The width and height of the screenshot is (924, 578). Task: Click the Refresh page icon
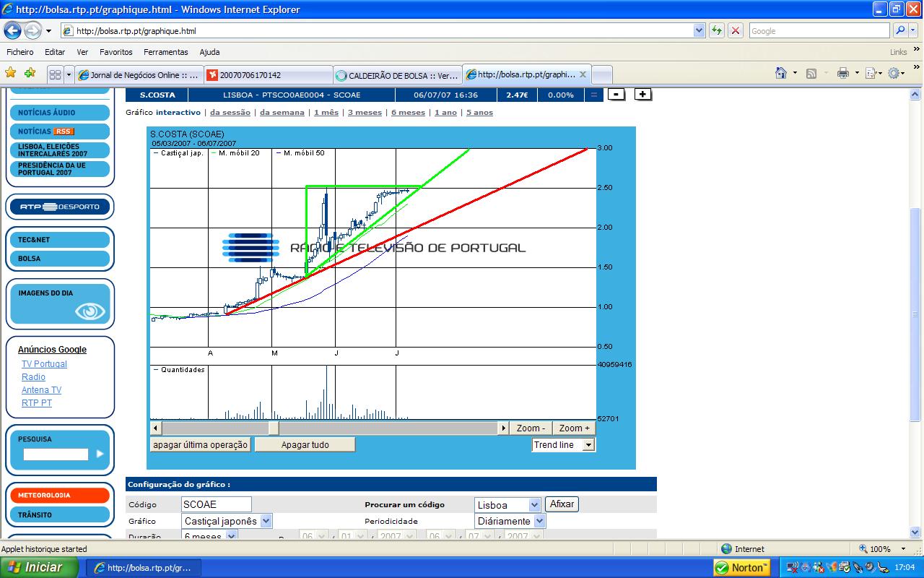[717, 30]
